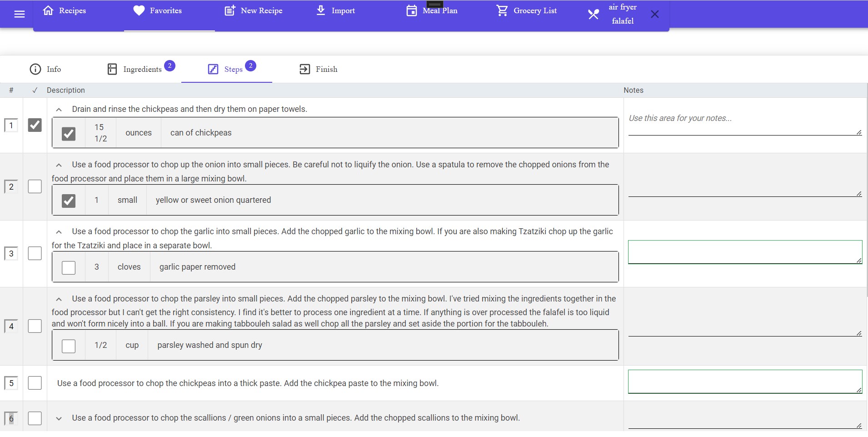Click the Grocery List cart icon

[502, 10]
